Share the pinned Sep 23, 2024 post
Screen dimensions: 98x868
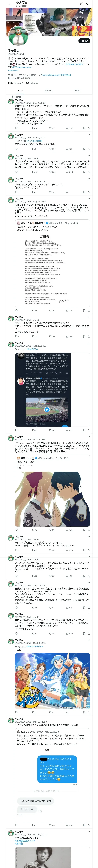[x=89, y=128]
